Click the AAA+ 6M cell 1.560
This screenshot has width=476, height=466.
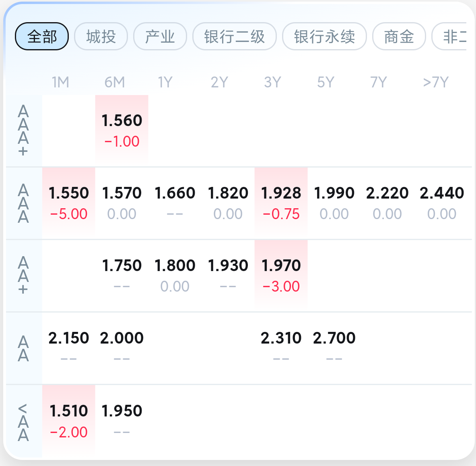pyautogui.click(x=122, y=130)
